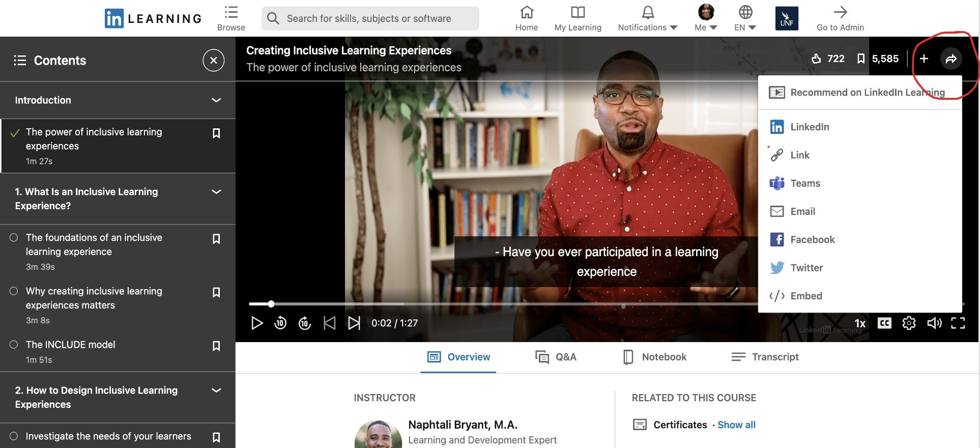Bookmark Why creating inclusive learning experiences matters
Screen dimensions: 980x448
(216, 292)
